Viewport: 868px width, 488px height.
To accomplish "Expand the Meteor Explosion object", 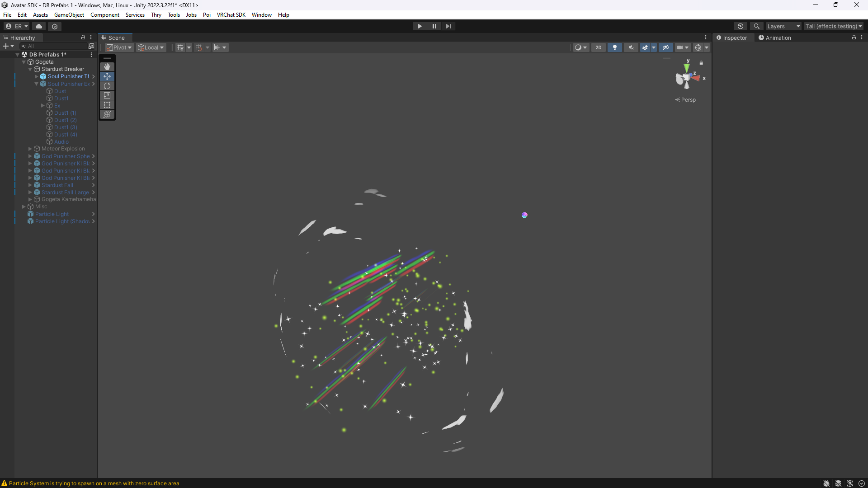I will [30, 149].
